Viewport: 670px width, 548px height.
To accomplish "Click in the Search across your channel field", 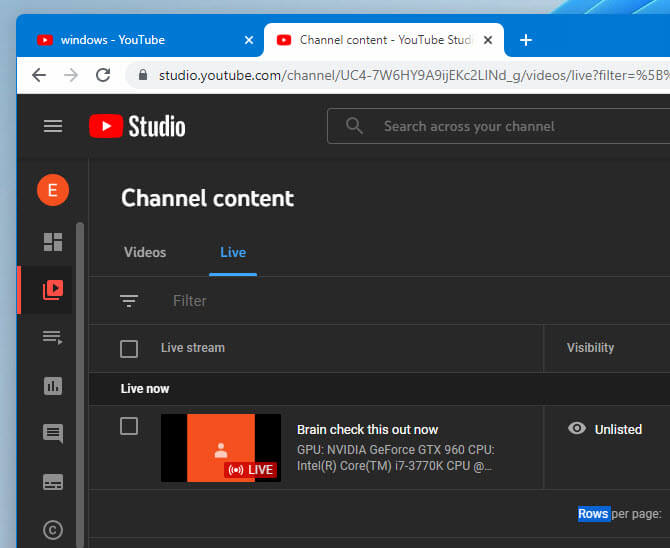I will [498, 126].
